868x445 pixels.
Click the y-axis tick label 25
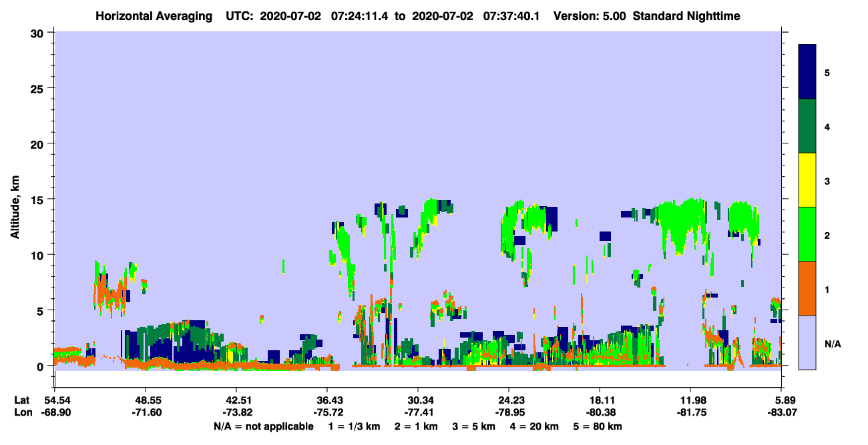39,88
